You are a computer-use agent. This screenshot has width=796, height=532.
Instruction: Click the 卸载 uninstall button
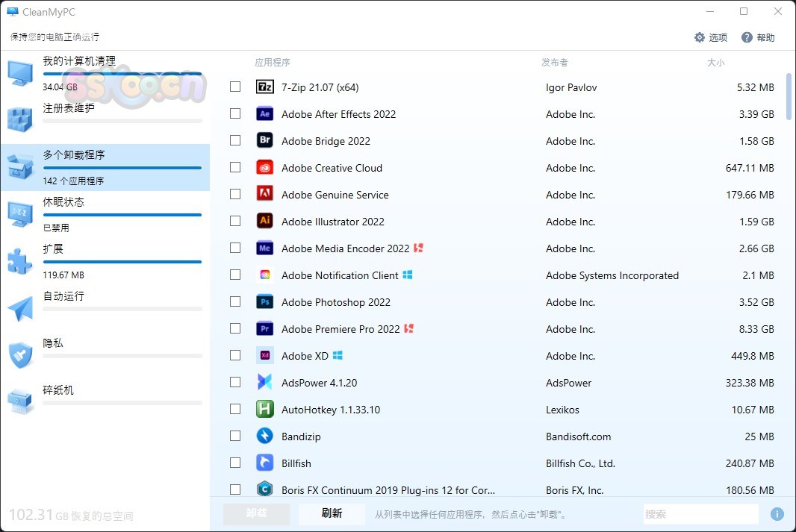[256, 514]
